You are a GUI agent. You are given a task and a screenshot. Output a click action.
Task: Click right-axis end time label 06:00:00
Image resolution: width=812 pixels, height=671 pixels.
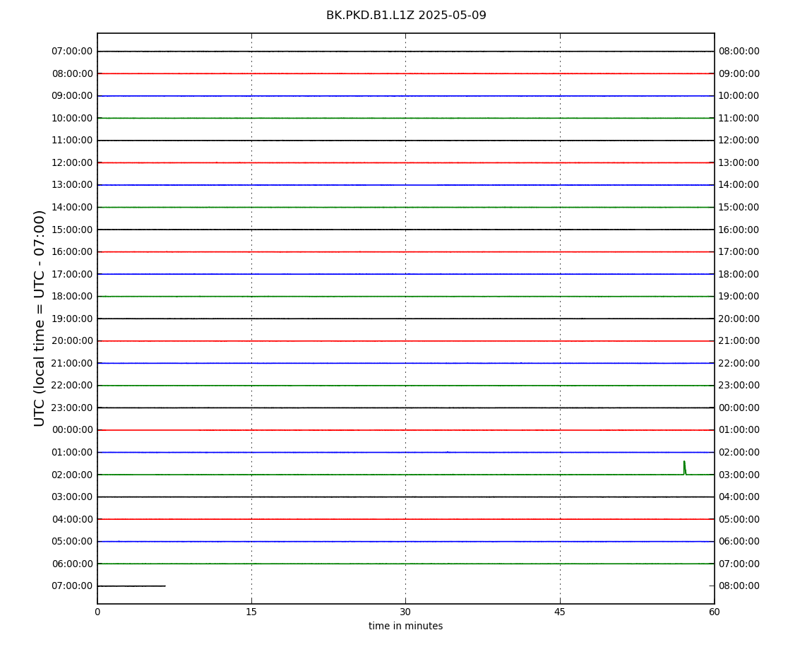(x=739, y=542)
